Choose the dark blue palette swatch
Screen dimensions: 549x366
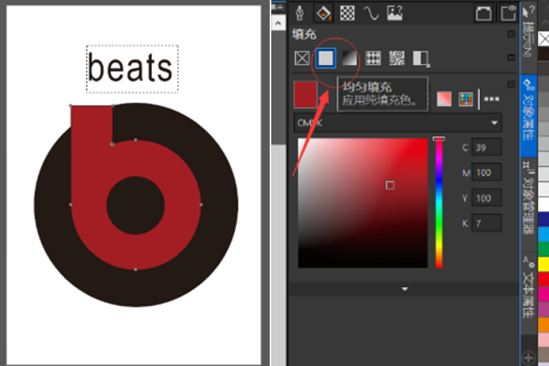544,219
